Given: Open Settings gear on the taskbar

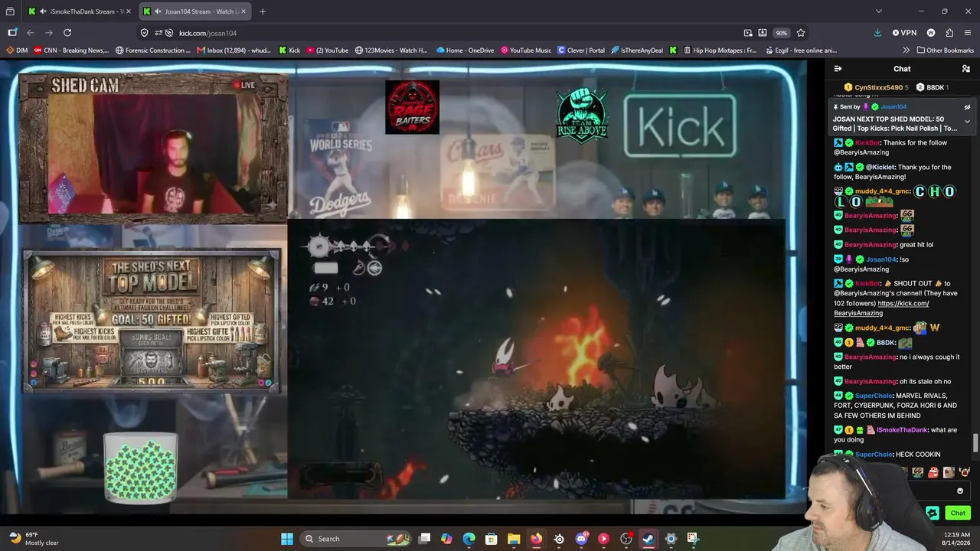Looking at the screenshot, I should 671,539.
